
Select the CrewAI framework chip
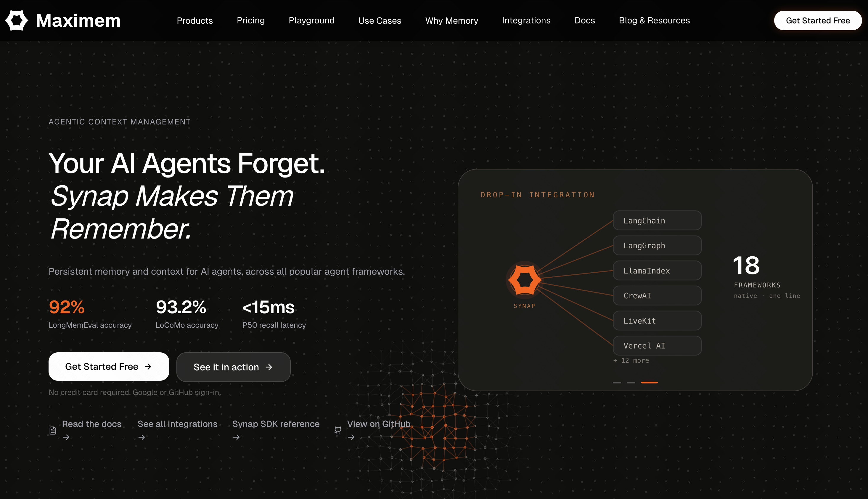click(x=657, y=295)
